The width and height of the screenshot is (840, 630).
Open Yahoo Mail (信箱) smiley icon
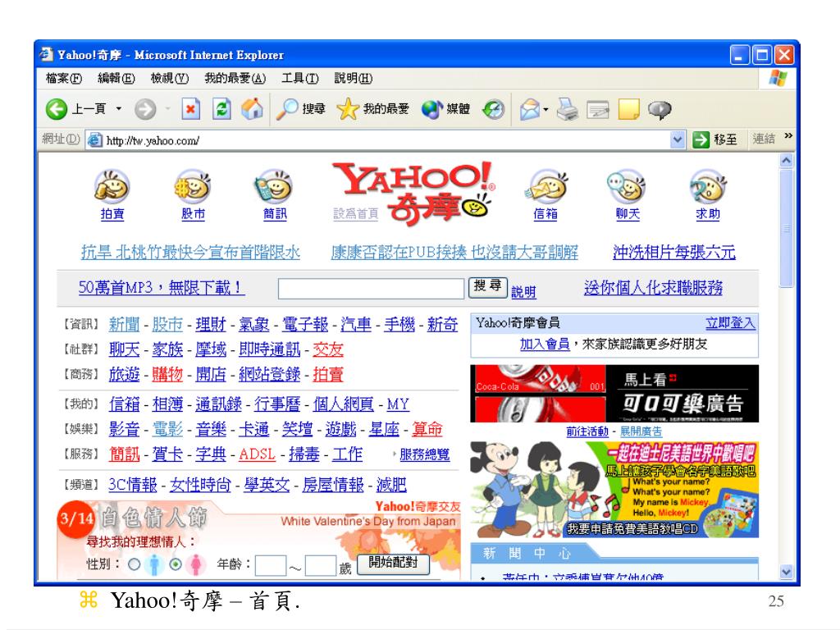pos(546,186)
